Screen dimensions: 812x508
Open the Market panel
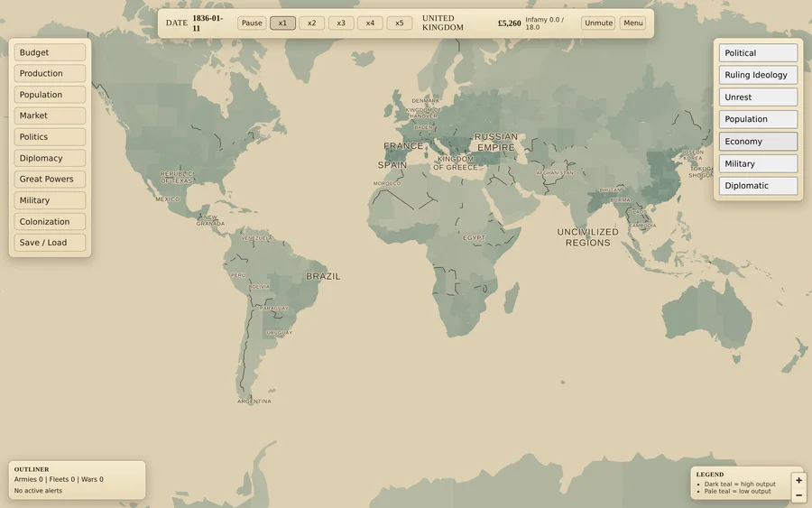(x=50, y=115)
